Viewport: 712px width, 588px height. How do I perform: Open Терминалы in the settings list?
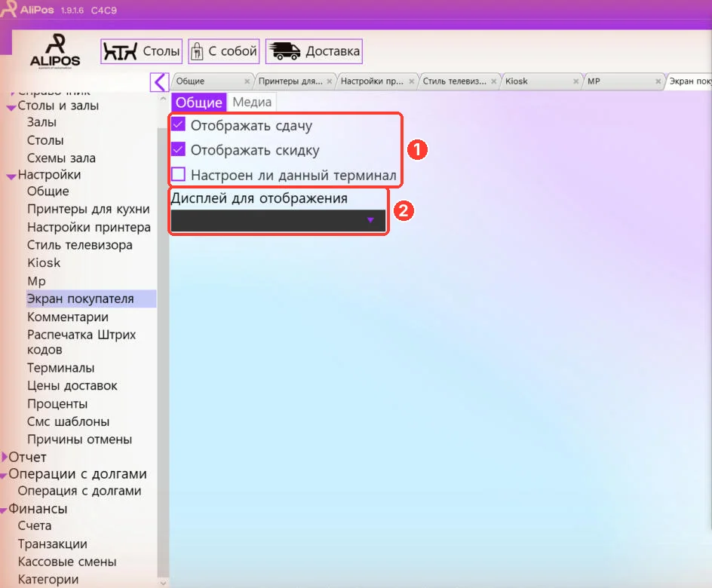click(x=61, y=368)
